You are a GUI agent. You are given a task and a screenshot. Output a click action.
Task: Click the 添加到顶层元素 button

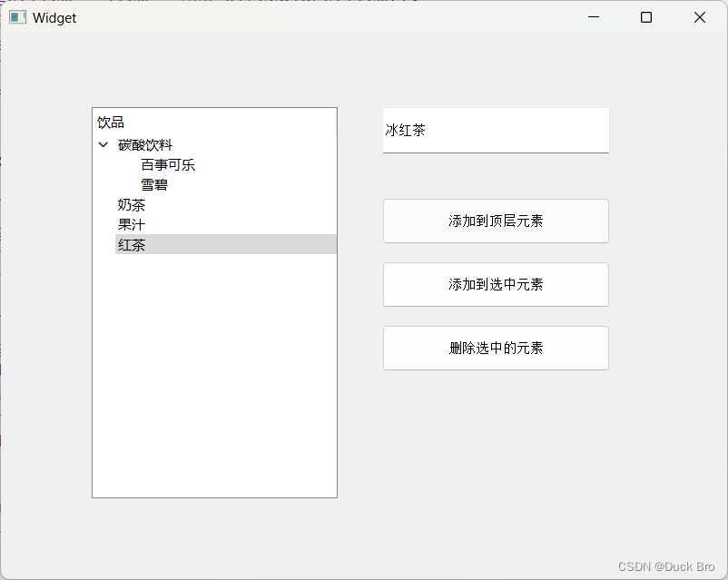pyautogui.click(x=496, y=221)
